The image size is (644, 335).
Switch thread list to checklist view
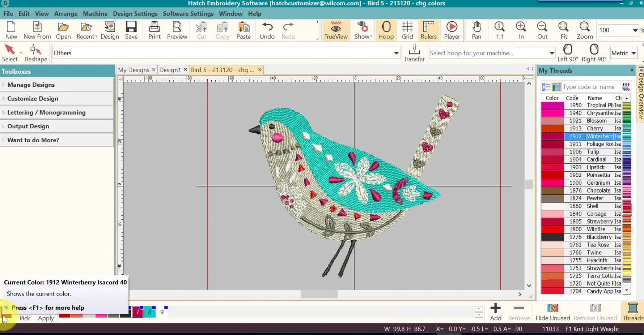coord(546,87)
